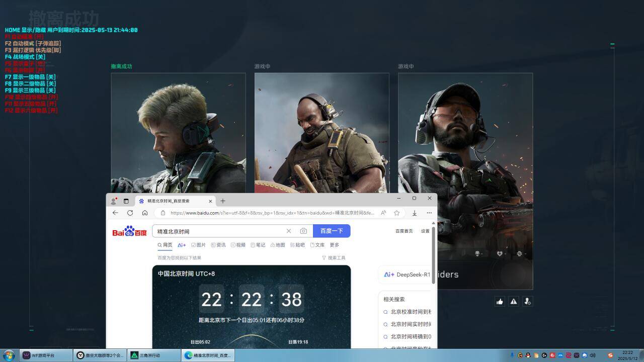
Task: Click the QQ penguin tray icon
Action: click(x=528, y=355)
